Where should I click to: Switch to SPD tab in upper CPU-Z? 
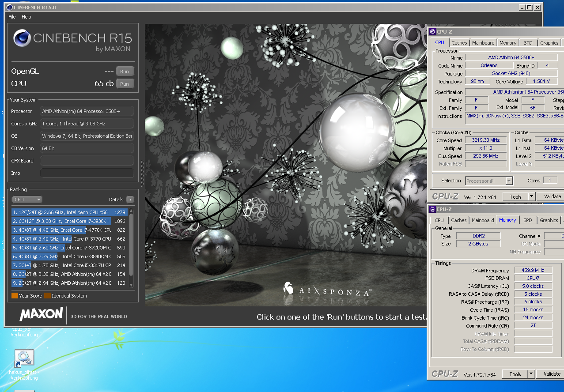click(528, 43)
